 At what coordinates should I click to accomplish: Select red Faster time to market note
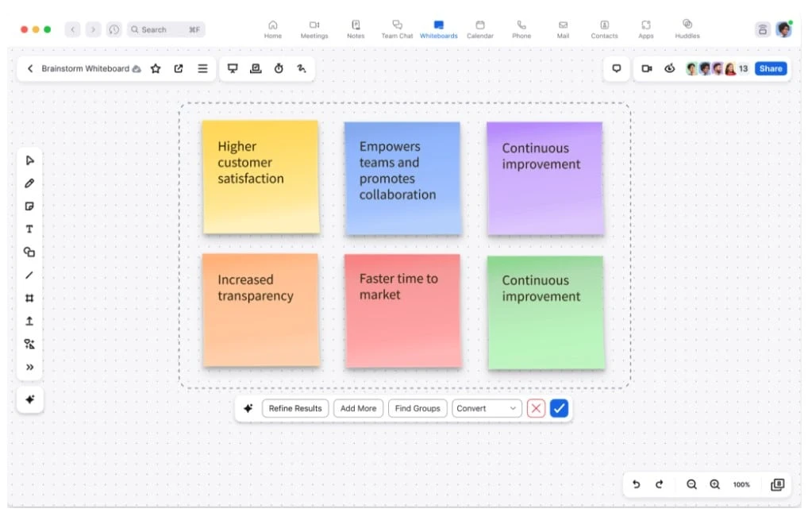coord(403,311)
